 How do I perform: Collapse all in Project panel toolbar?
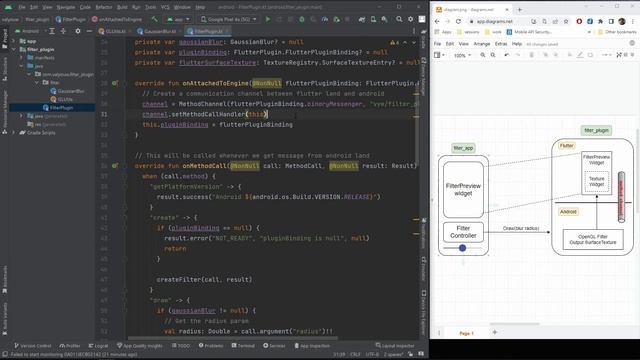(x=63, y=31)
